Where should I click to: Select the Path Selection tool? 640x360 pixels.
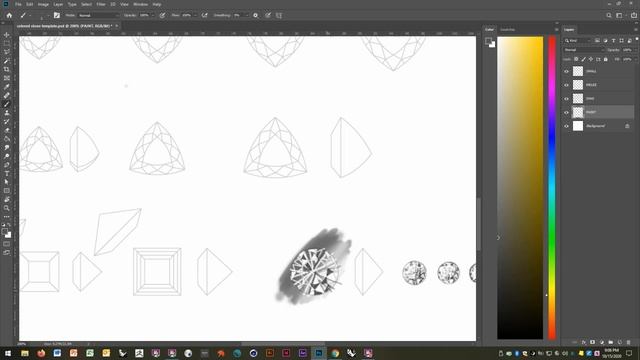(7, 182)
